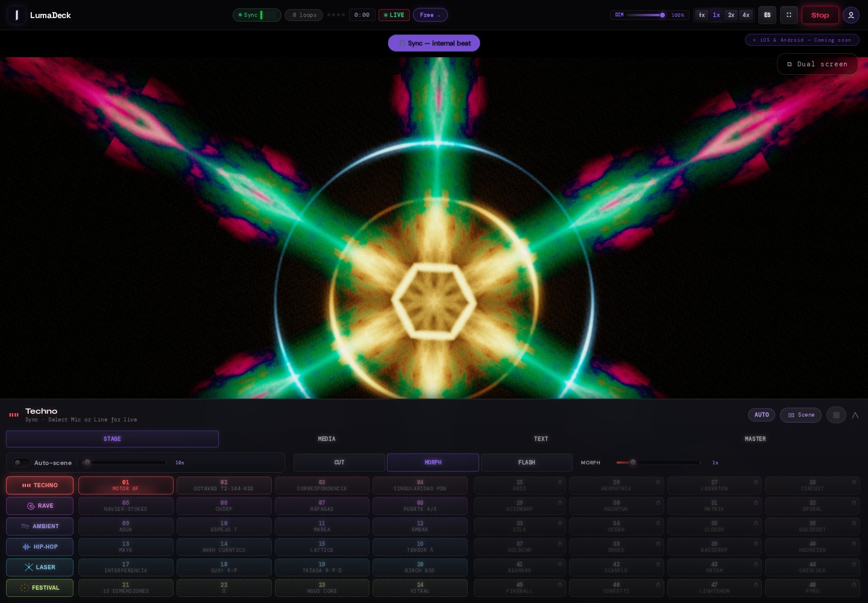Select the HIP-HOP waveform genre button

click(40, 547)
